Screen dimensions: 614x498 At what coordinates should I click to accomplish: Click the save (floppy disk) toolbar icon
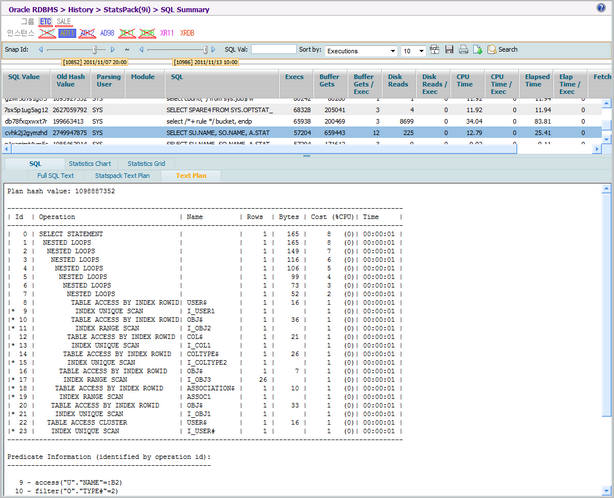coord(449,50)
